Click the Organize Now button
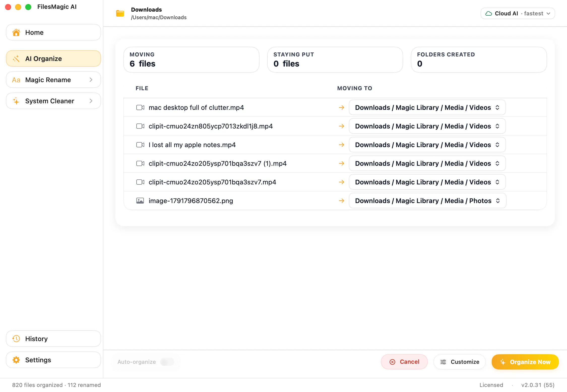 point(525,362)
